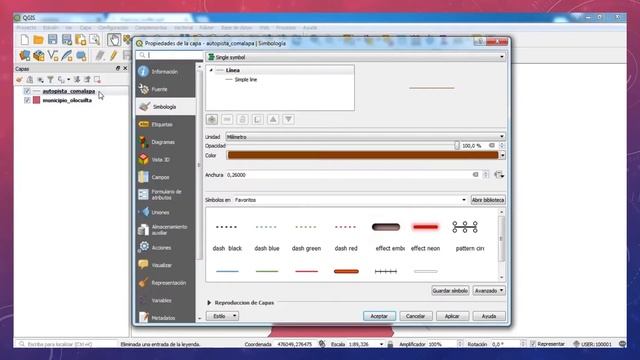
Task: Lock the symbol layer color
Action: 242,119
